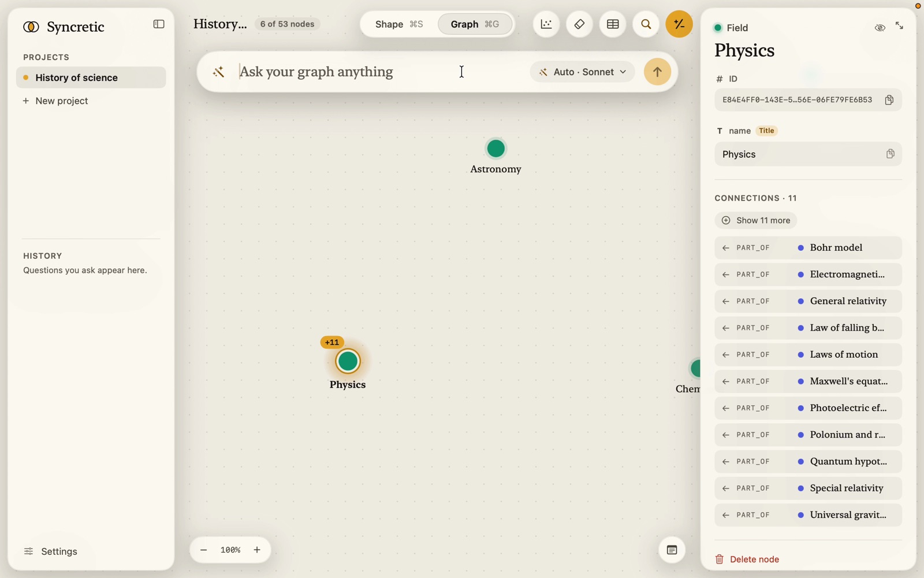The height and width of the screenshot is (578, 924).
Task: Open the Quantum hypothesis connection row
Action: [808, 462]
